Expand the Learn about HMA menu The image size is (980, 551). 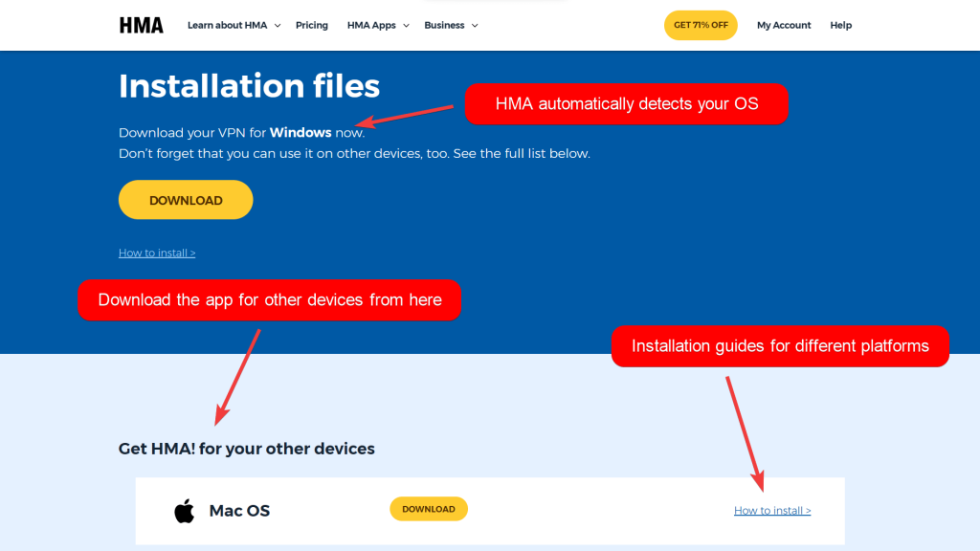coord(234,26)
